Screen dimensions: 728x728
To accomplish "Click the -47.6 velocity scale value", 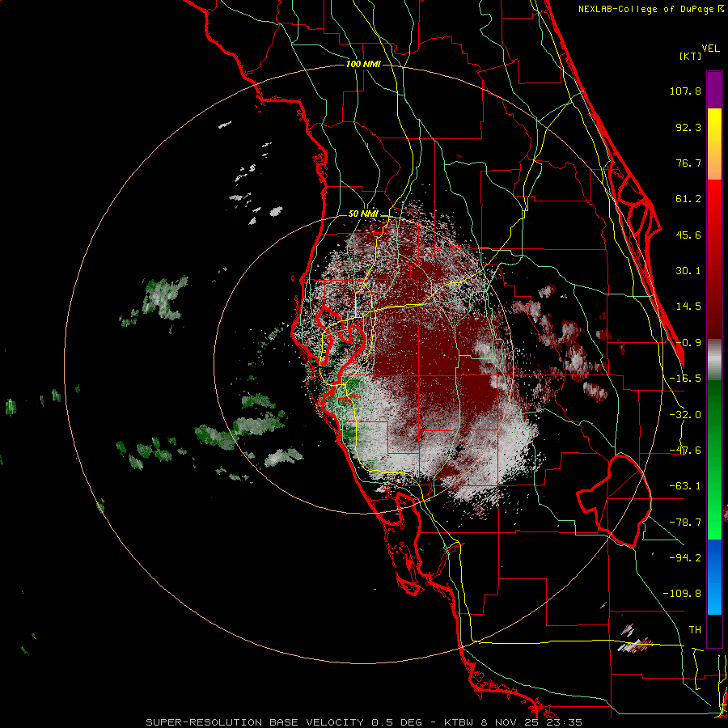I will pyautogui.click(x=685, y=451).
